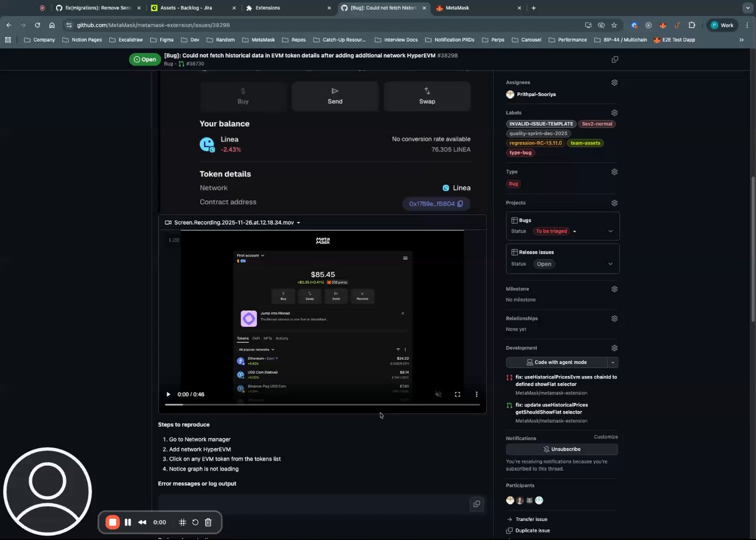Edit Labels with gear icon
The height and width of the screenshot is (540, 756).
614,113
